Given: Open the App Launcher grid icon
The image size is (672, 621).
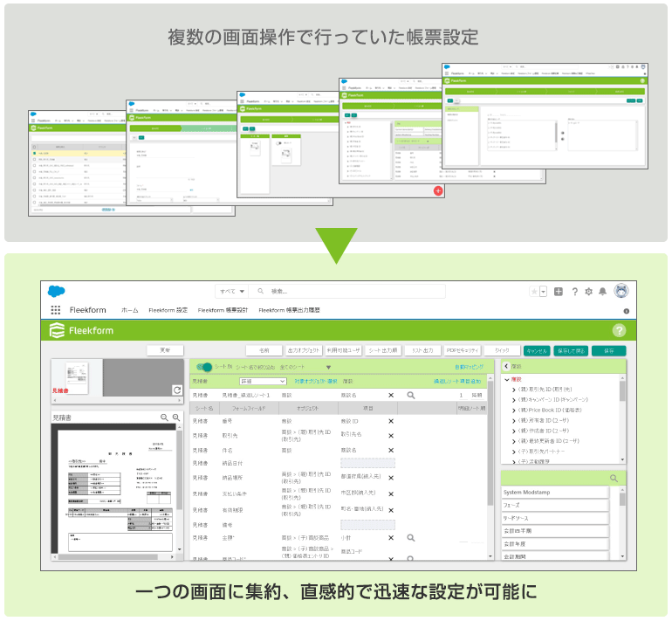Looking at the screenshot, I should coord(56,310).
